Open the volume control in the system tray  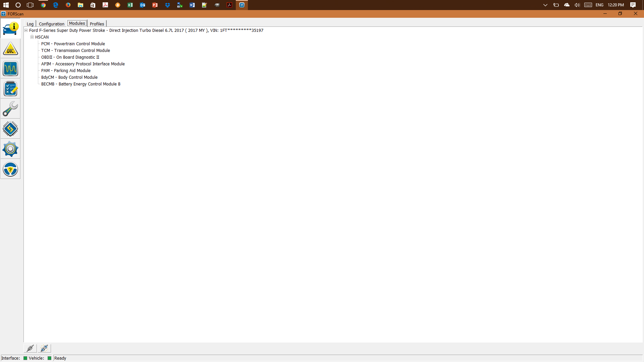click(577, 5)
